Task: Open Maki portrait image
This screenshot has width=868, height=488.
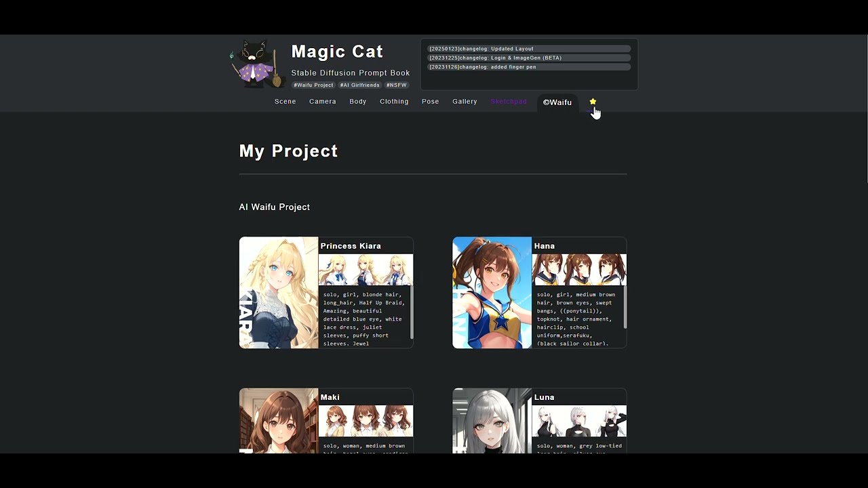Action: (x=279, y=420)
